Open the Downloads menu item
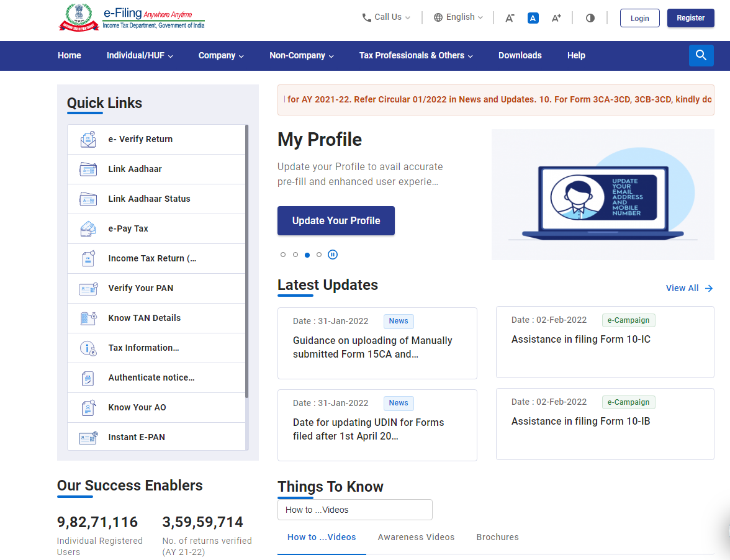Screen dimensions: 730x560 tap(520, 55)
